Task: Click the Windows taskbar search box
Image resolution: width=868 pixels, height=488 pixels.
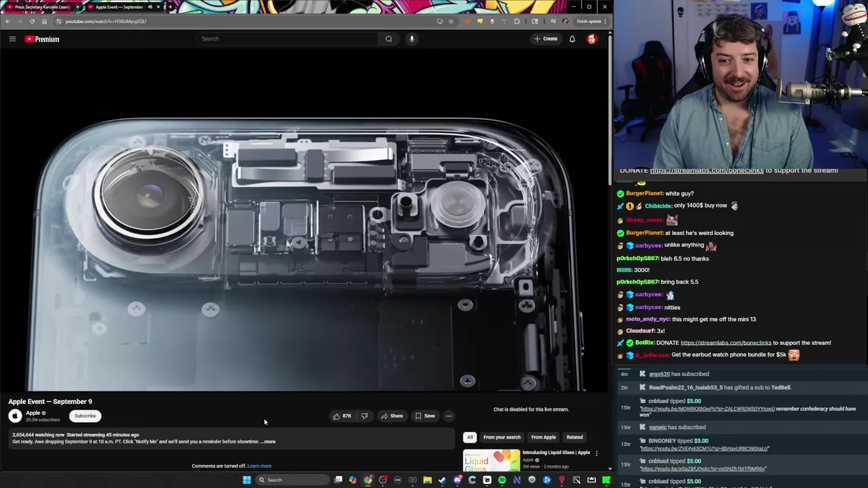Action: coord(292,480)
